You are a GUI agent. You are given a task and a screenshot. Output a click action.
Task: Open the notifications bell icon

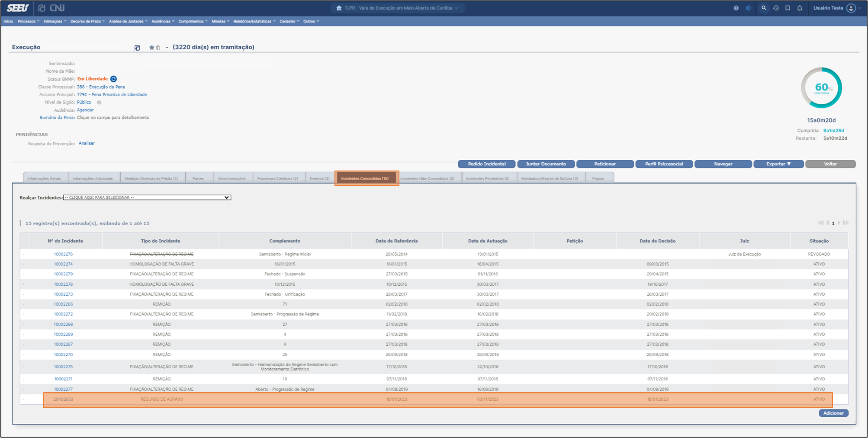[800, 8]
